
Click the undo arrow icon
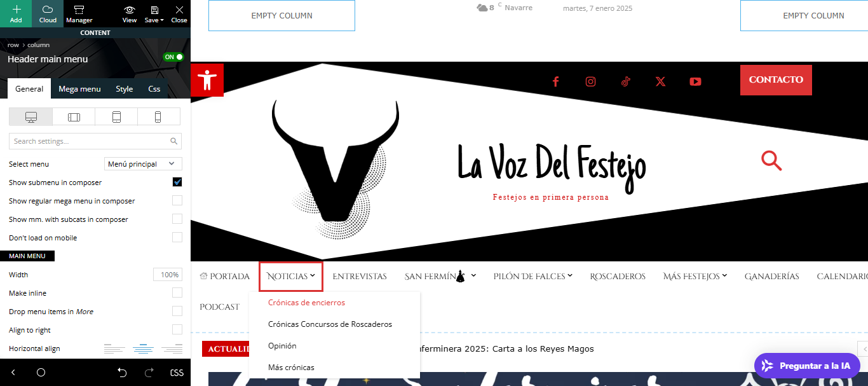click(x=123, y=373)
